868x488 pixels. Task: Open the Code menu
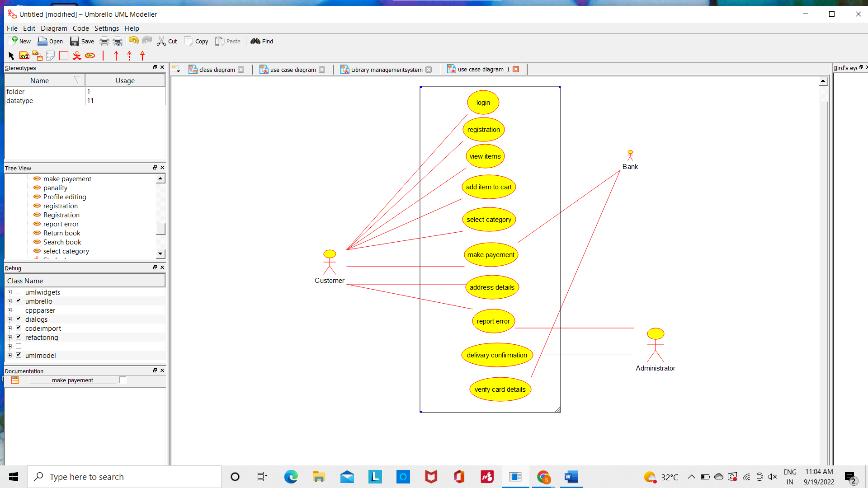pyautogui.click(x=81, y=28)
